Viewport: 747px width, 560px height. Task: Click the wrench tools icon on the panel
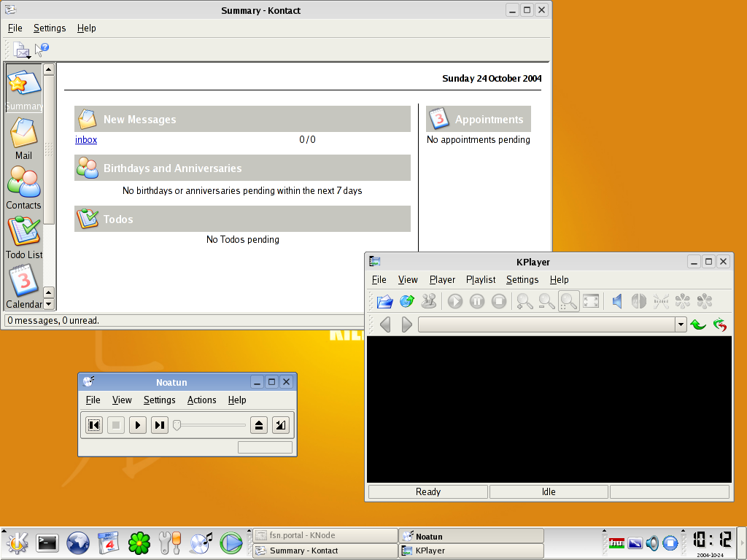coord(169,542)
